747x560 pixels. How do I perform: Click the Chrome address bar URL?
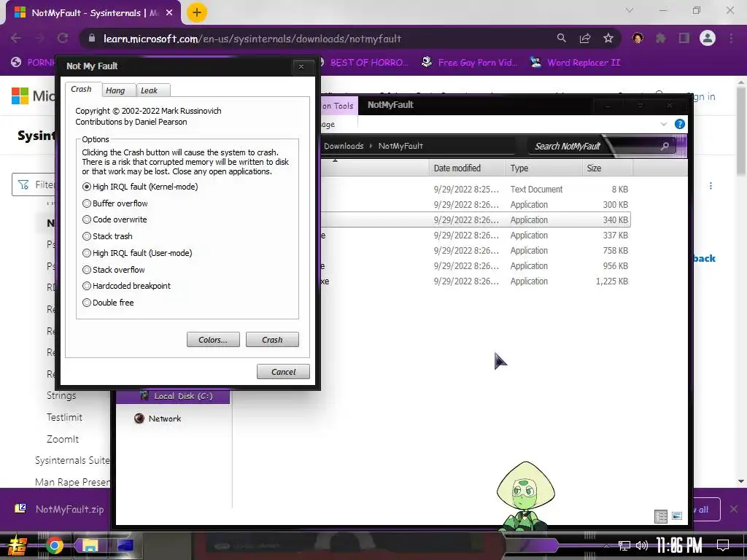[252, 39]
